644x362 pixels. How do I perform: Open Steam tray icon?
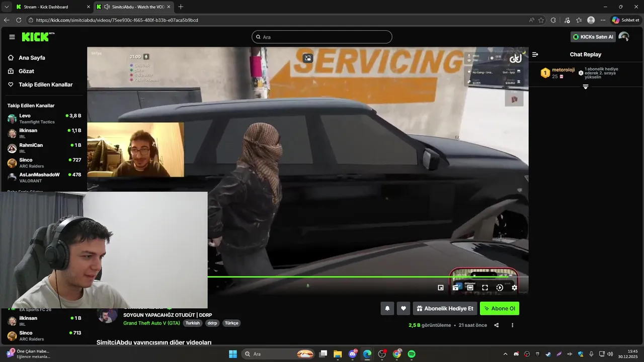548,354
